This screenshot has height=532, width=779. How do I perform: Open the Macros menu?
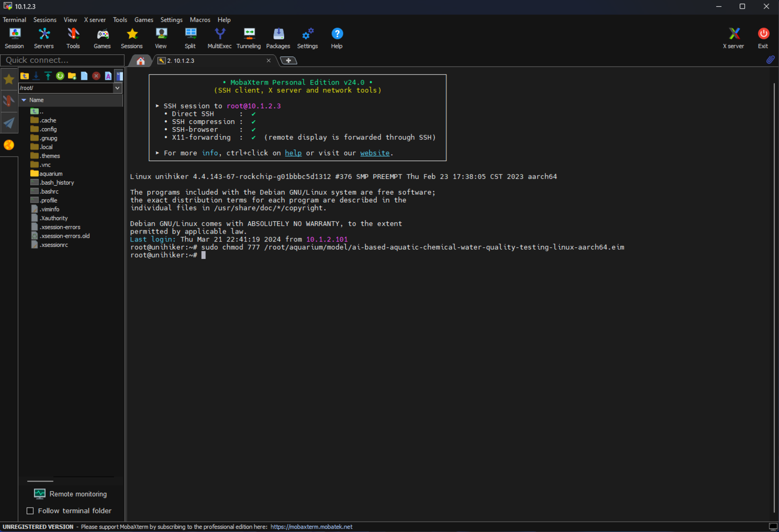point(200,20)
